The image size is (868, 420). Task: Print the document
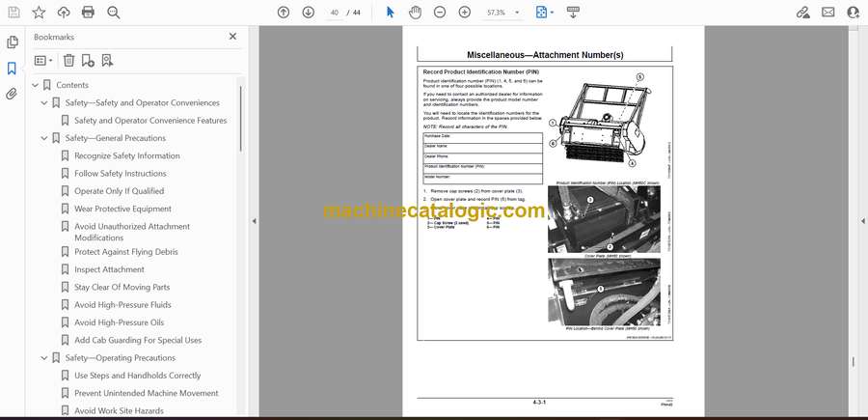tap(88, 13)
